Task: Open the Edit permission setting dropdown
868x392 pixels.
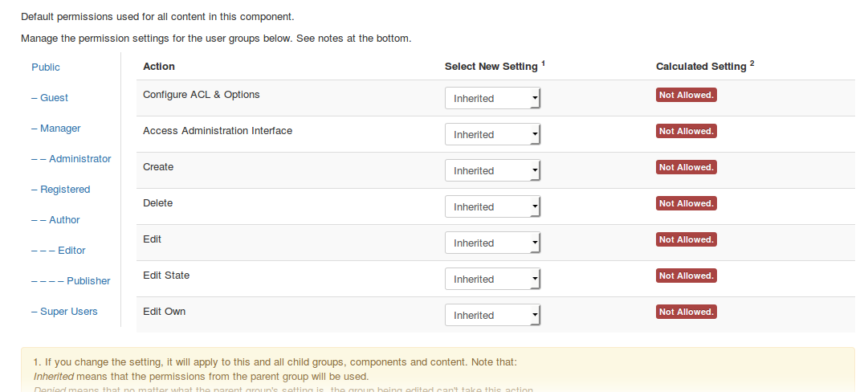Action: pyautogui.click(x=492, y=243)
